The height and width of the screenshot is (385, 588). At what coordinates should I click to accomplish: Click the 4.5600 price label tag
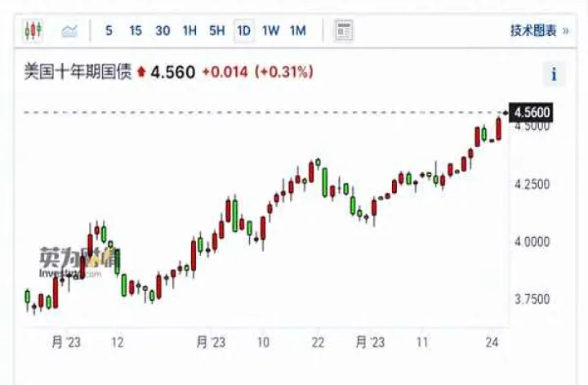tap(531, 112)
